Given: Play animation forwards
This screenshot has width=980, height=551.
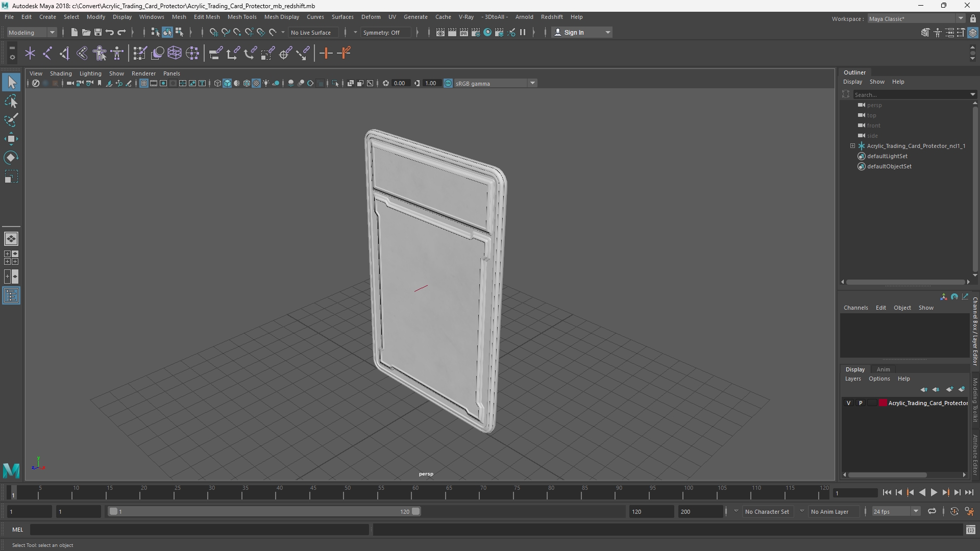Looking at the screenshot, I should [x=934, y=493].
